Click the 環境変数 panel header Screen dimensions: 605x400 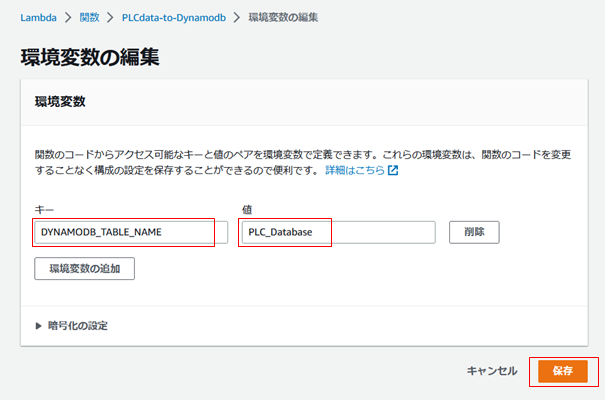click(x=60, y=102)
